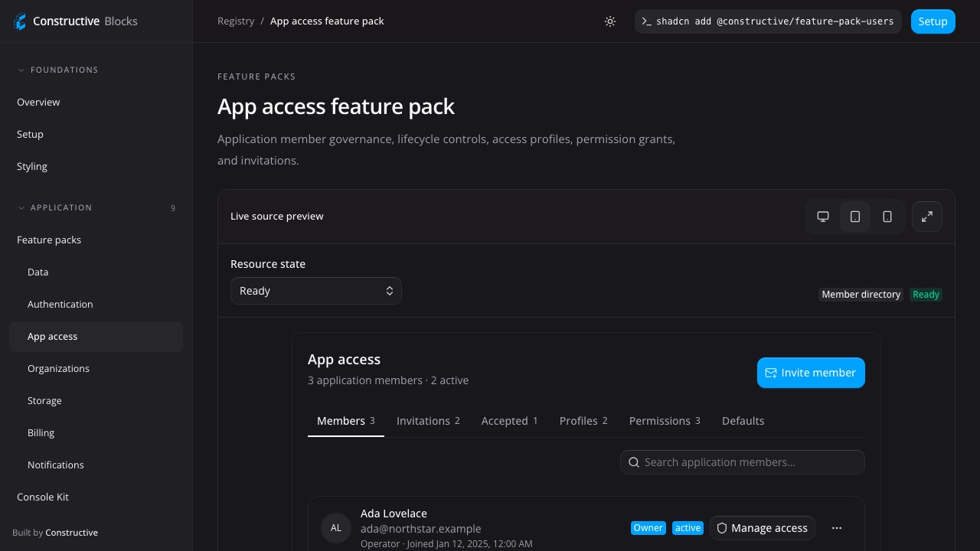Go to Registry breadcrumb link
The height and width of the screenshot is (551, 980).
point(236,21)
